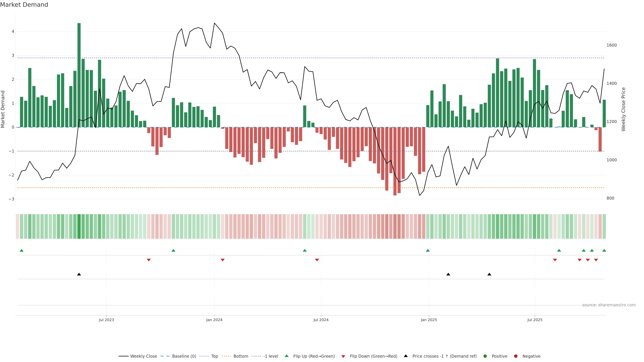Click the red Flip Down triangle legend icon

coord(343,356)
